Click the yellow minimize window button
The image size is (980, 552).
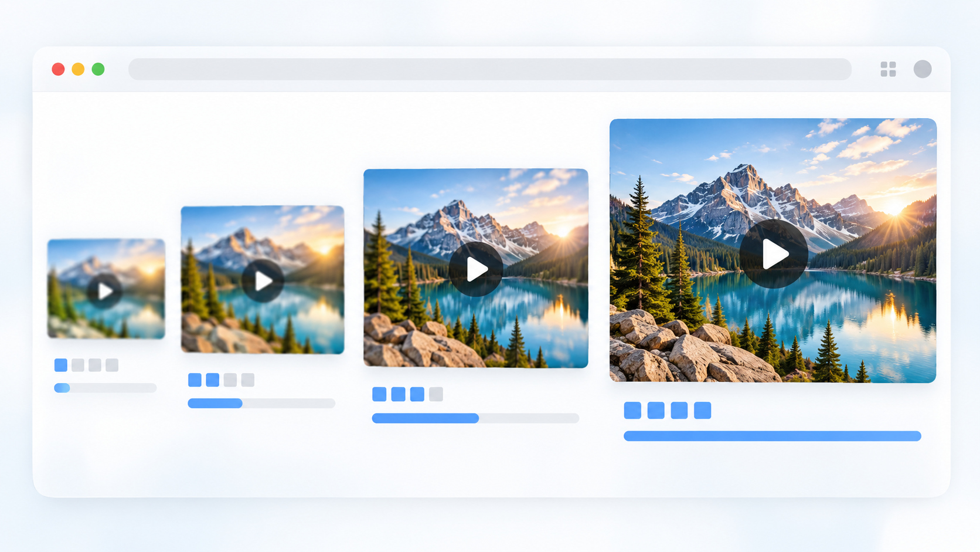(78, 69)
